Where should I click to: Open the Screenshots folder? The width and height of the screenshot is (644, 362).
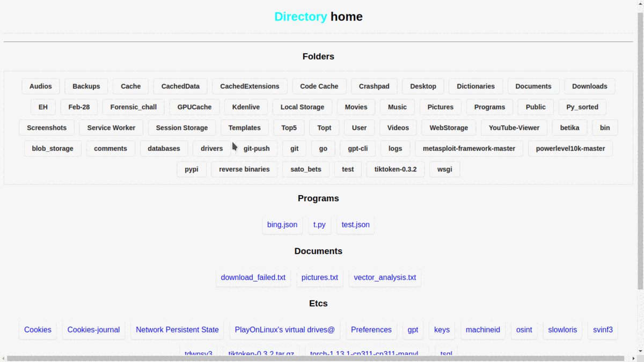47,128
